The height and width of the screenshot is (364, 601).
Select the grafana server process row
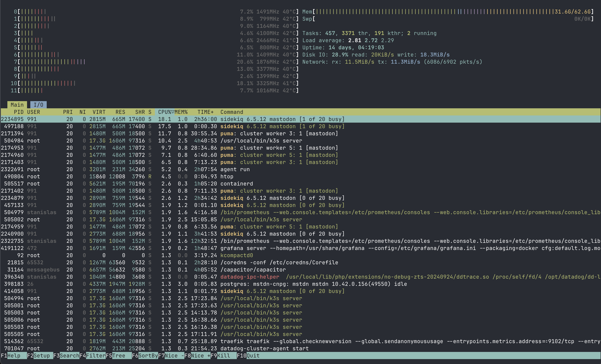[171, 248]
